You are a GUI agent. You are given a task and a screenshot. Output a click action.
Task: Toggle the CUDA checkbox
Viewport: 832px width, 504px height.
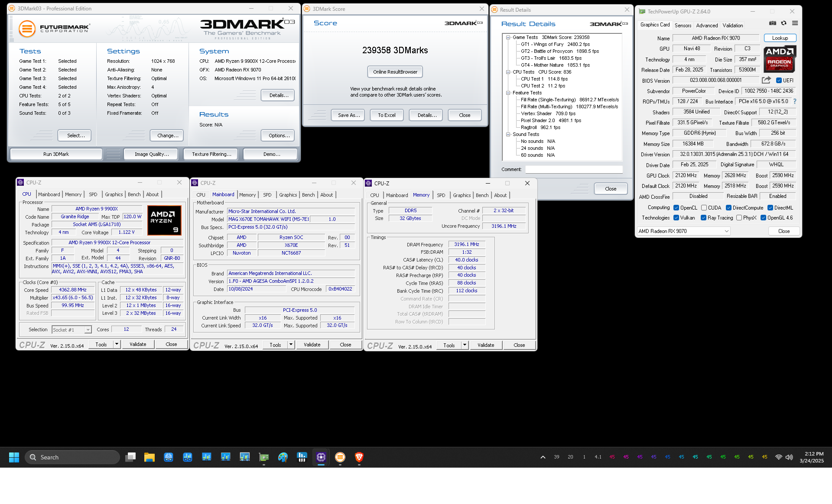tap(704, 208)
